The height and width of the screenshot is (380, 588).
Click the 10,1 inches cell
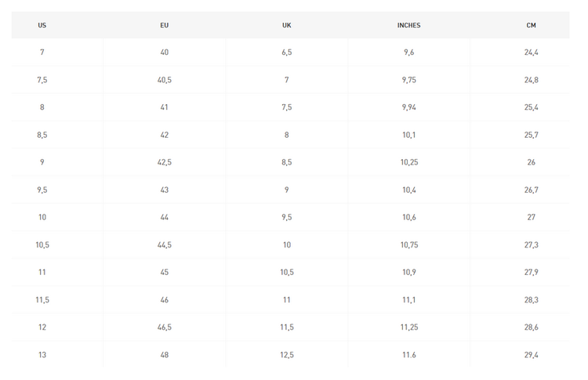click(408, 135)
